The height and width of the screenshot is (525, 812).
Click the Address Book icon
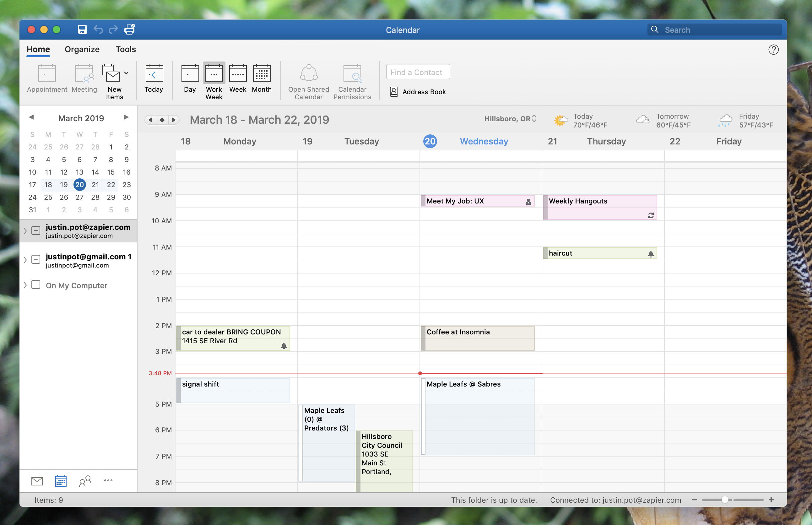click(x=393, y=91)
